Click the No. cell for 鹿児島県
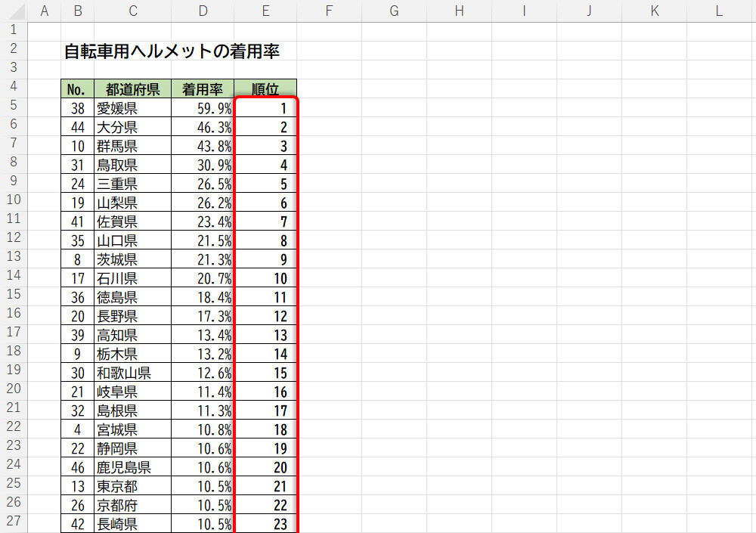This screenshot has height=533, width=756. point(77,467)
